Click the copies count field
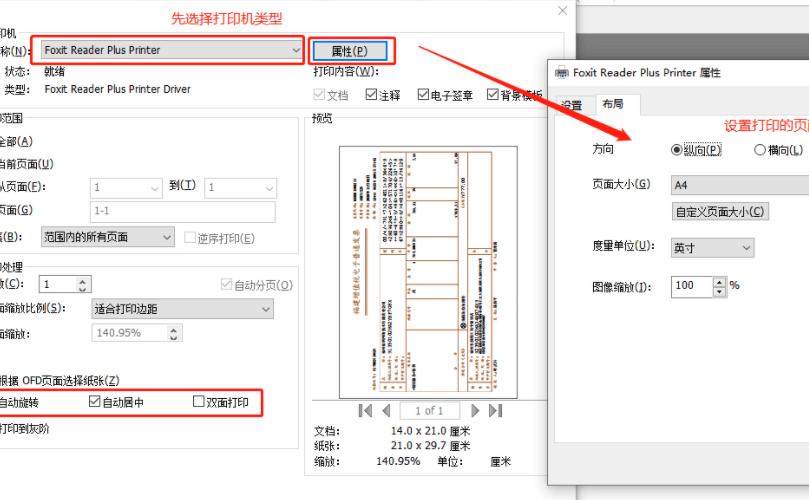 [57, 284]
